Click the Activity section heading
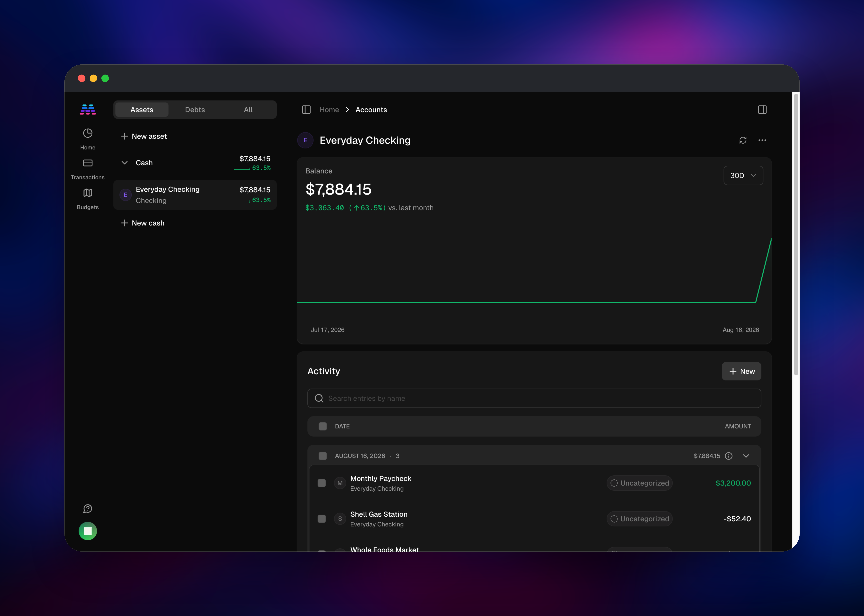This screenshot has width=864, height=616. point(324,371)
